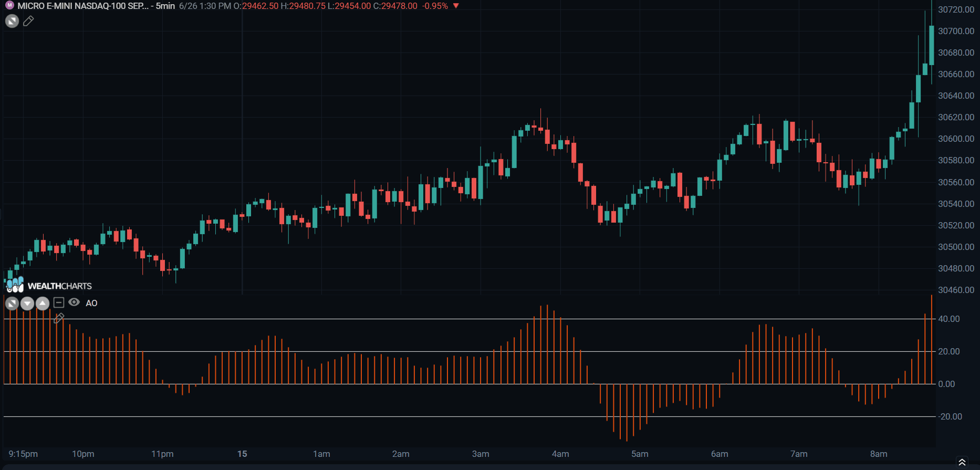Click the 4am time axis label
Screen dimensions: 980x470
(560, 454)
